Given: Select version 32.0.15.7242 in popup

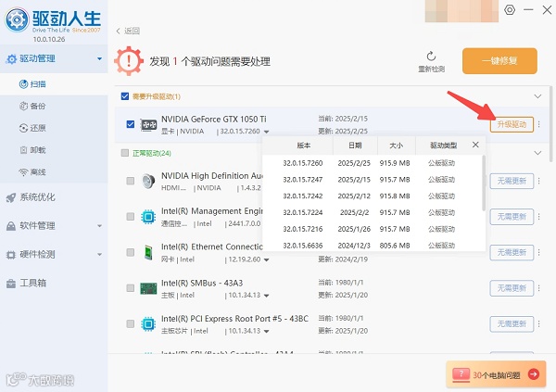Looking at the screenshot, I should point(373,196).
